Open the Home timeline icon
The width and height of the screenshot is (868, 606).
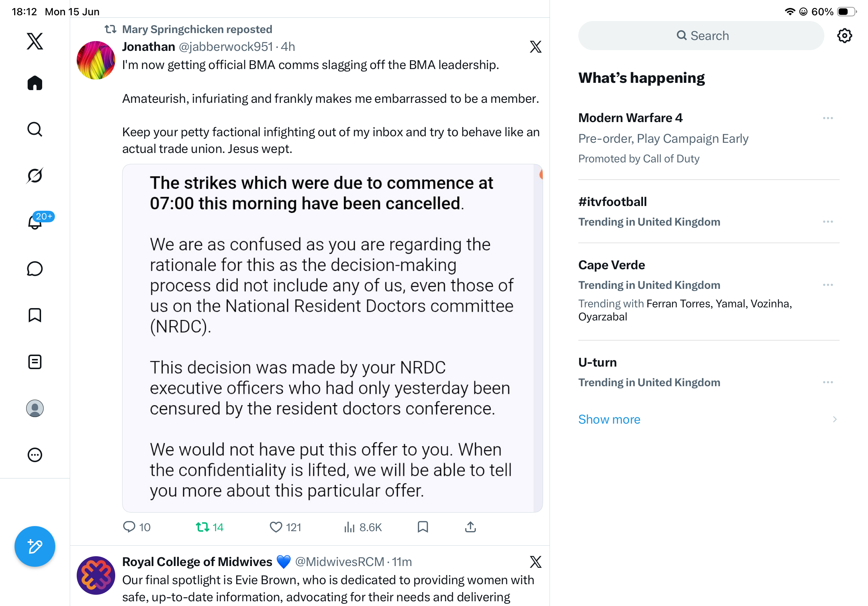pyautogui.click(x=35, y=83)
